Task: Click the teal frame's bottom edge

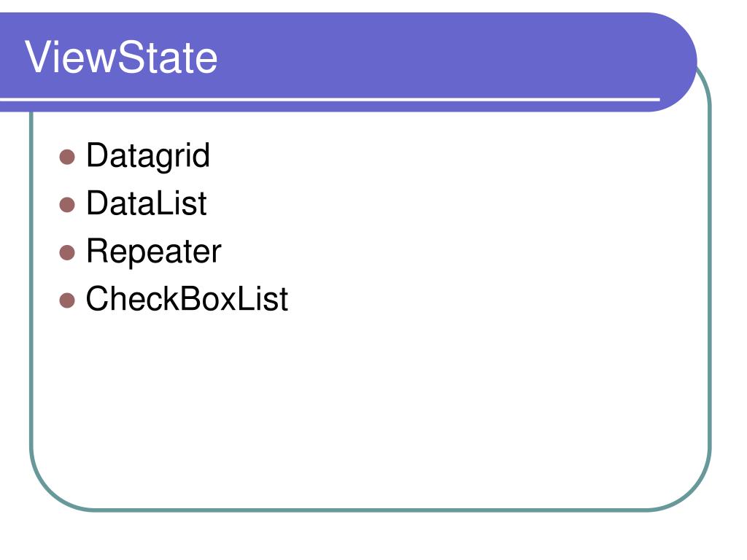Action: tap(371, 510)
